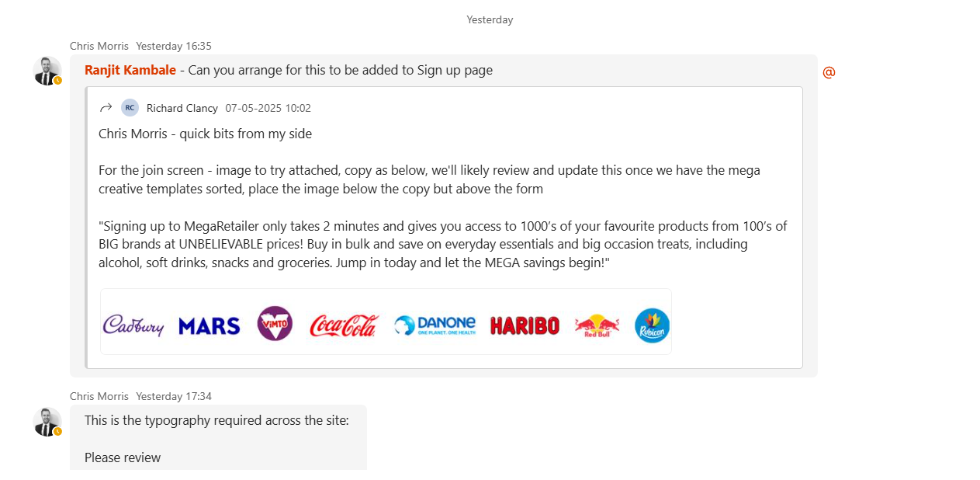
Task: Click the Coca-Cola logo in the image
Action: [343, 325]
